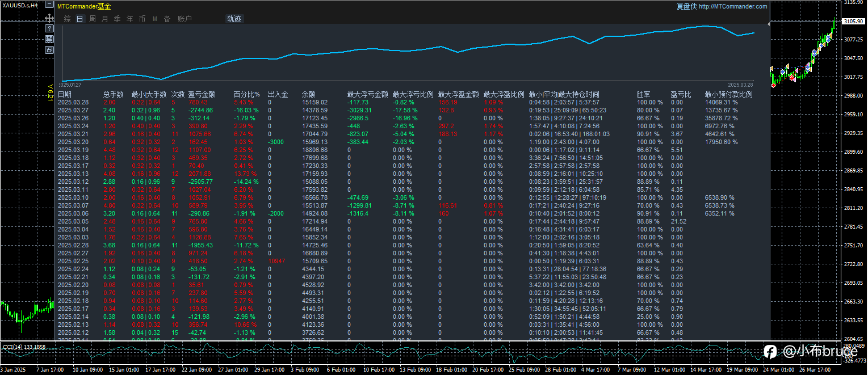The width and height of the screenshot is (868, 375).
Task: Click the 15159.02 balance cell
Action: pos(315,102)
